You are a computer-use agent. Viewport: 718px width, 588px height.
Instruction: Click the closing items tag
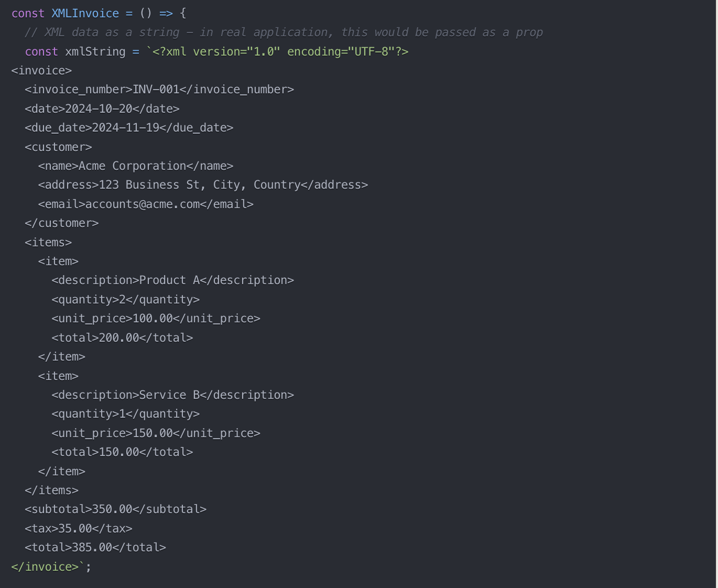51,490
